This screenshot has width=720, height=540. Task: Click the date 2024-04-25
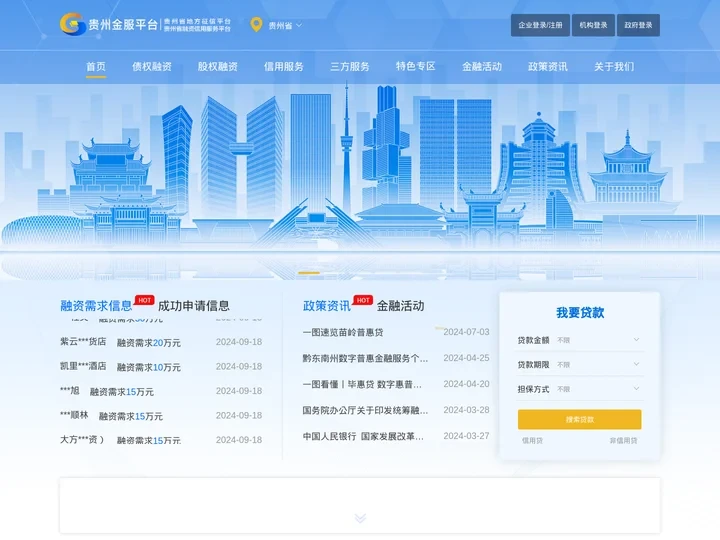[466, 358]
